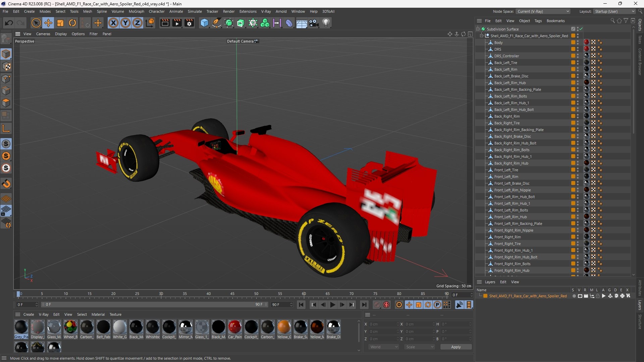Open the Scale mode dropdown
Viewport: 644px width, 362px height.
[x=420, y=347]
